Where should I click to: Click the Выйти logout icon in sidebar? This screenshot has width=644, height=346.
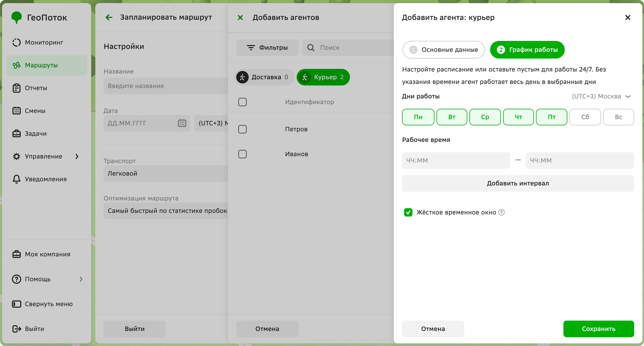[17, 329]
